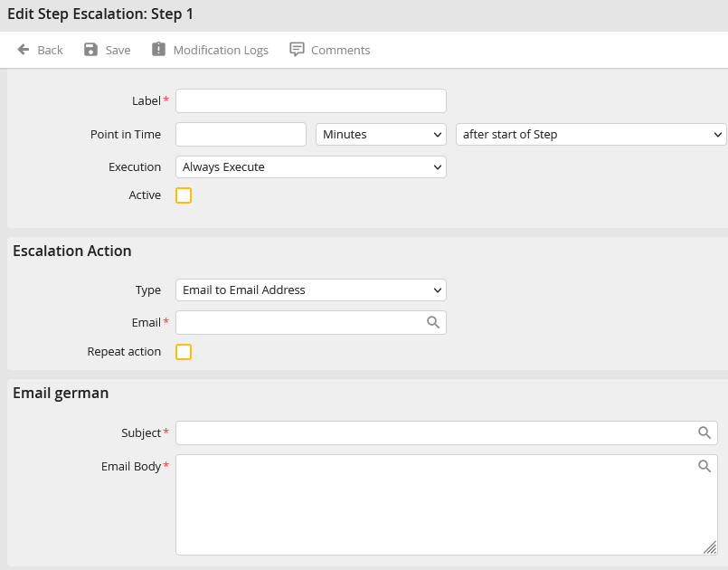Viewport: 728px width, 570px height.
Task: Click the Save label in the toolbar
Action: tap(118, 50)
